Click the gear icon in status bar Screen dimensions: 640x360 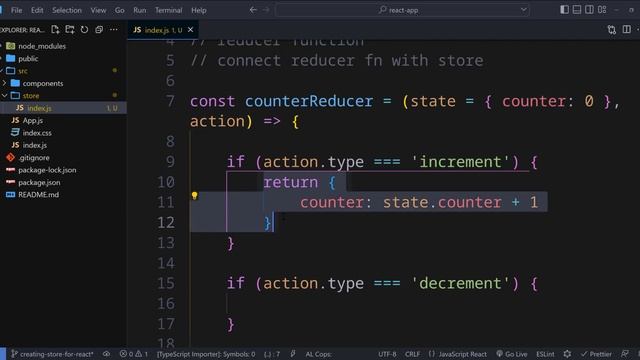[x=567, y=354]
